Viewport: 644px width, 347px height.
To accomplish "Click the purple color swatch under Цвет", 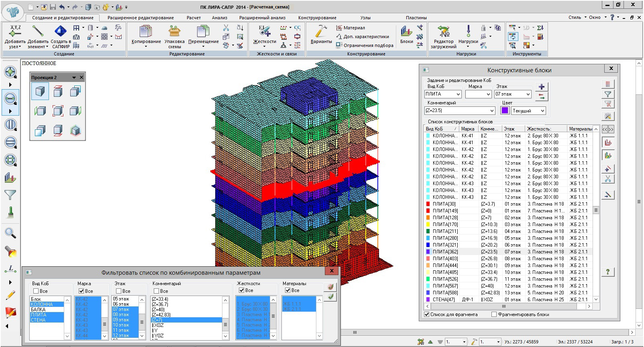I will coord(505,110).
